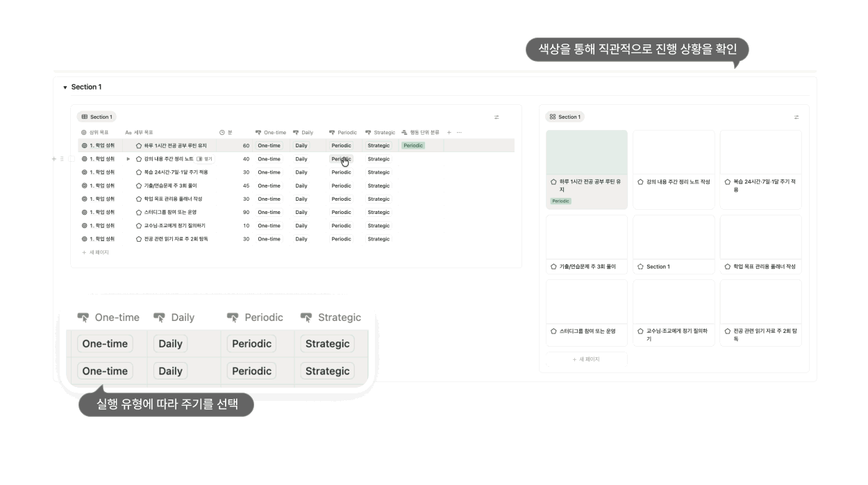Open the 행동 단위 분류 column header menu

[x=421, y=133]
